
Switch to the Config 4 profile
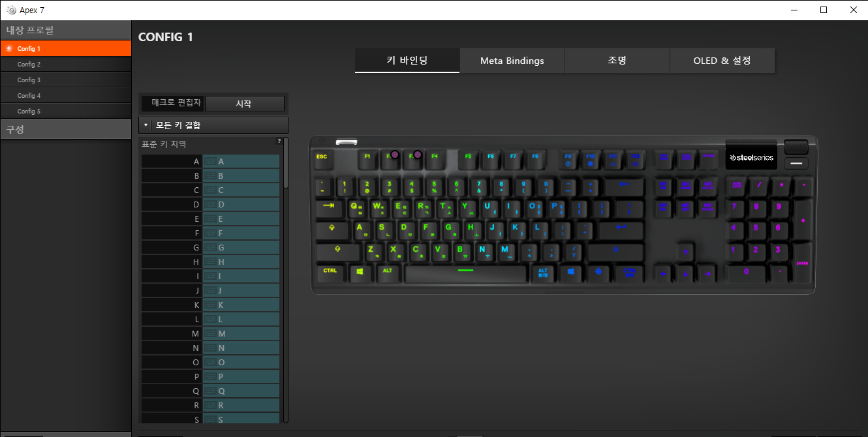[65, 95]
